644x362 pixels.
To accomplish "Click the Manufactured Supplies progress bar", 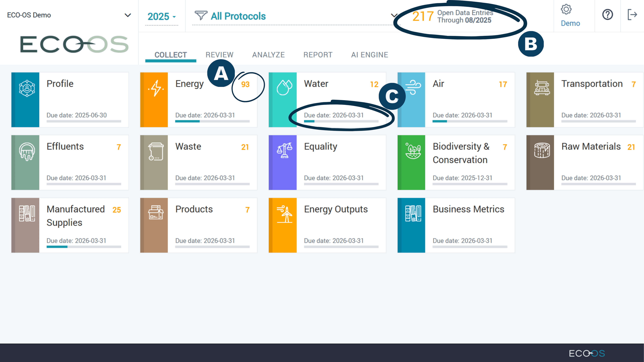I will coord(84,247).
